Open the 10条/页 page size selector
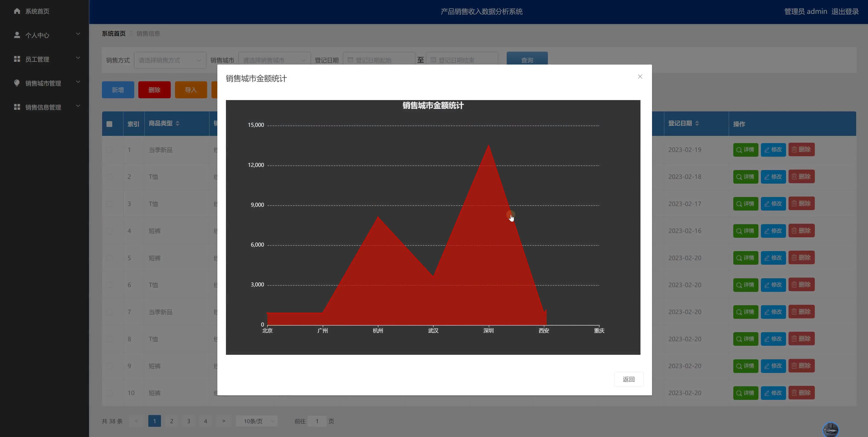The image size is (868, 437). click(257, 421)
